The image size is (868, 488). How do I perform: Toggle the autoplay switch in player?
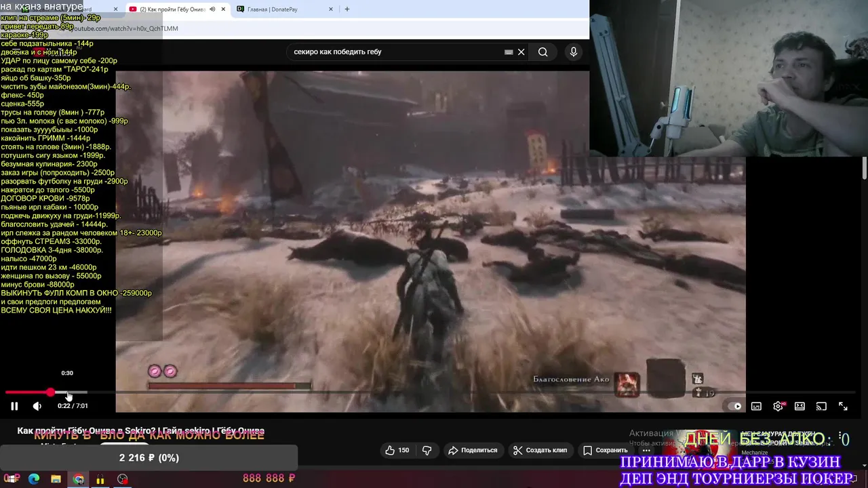(735, 406)
